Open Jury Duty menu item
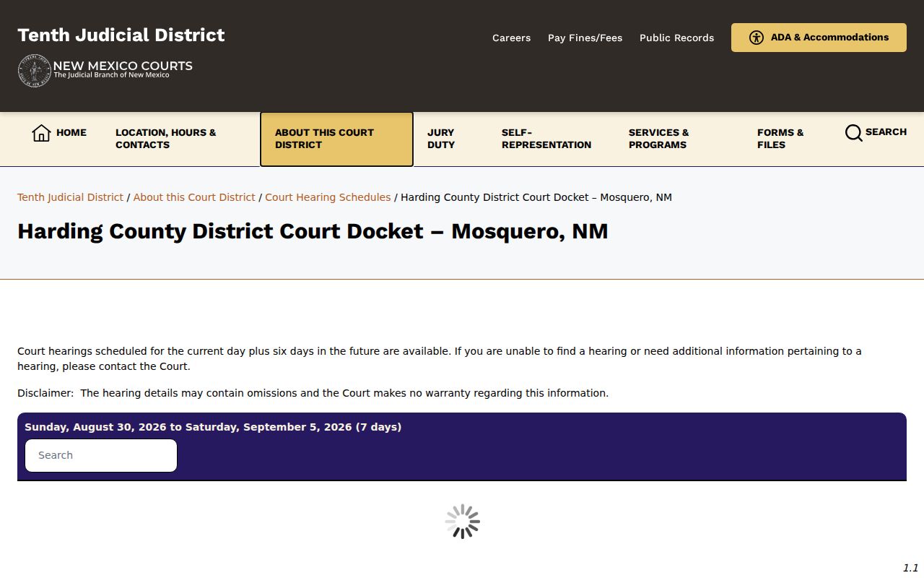 pyautogui.click(x=441, y=139)
